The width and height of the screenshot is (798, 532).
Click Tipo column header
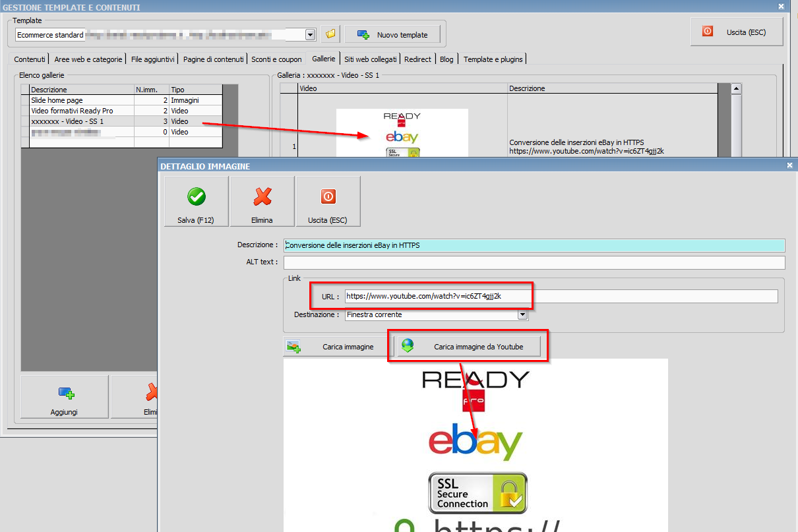196,90
